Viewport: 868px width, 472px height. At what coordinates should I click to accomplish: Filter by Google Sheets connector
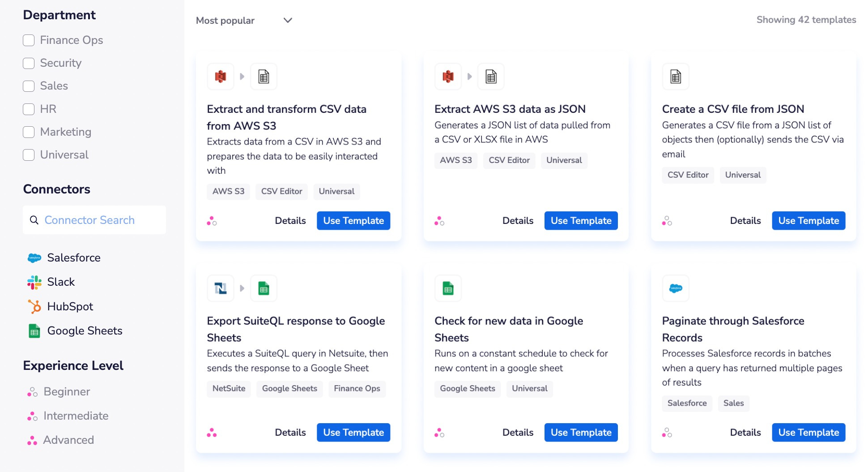click(75, 331)
